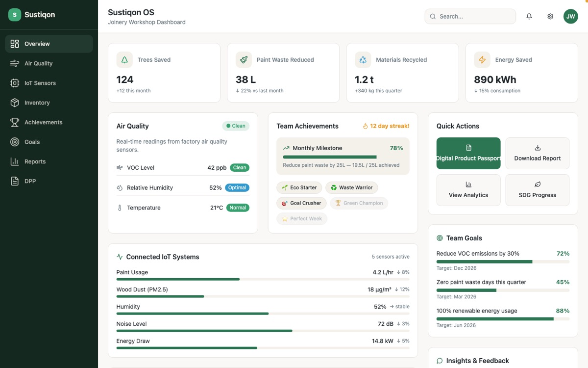
Task: Click the Paint Usage sensor bar
Action: coord(263,279)
